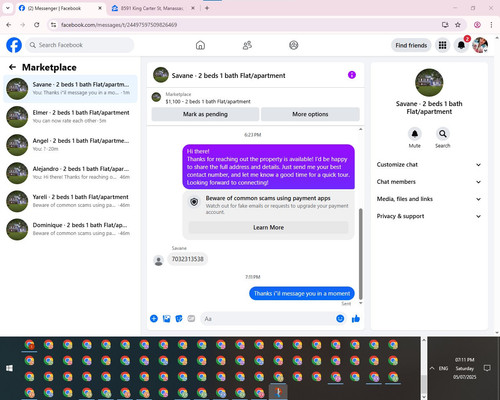Viewport: 500px width, 400px height.
Task: Open the Facebook menu grid icon
Action: 442,45
